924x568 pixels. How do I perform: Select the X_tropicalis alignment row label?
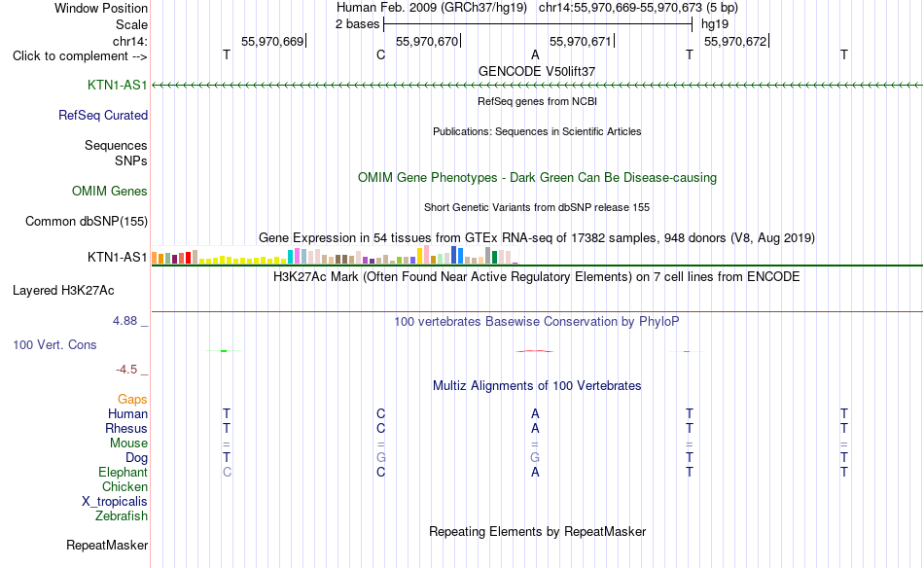point(115,502)
